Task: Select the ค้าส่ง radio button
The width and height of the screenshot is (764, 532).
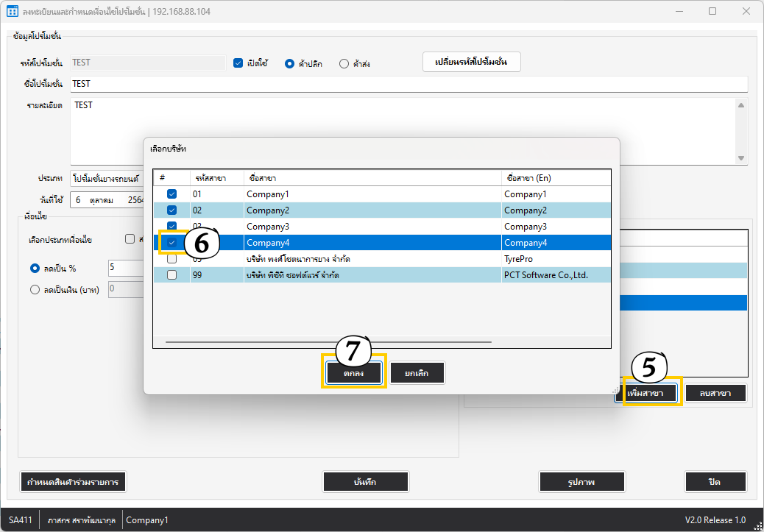Action: point(344,64)
